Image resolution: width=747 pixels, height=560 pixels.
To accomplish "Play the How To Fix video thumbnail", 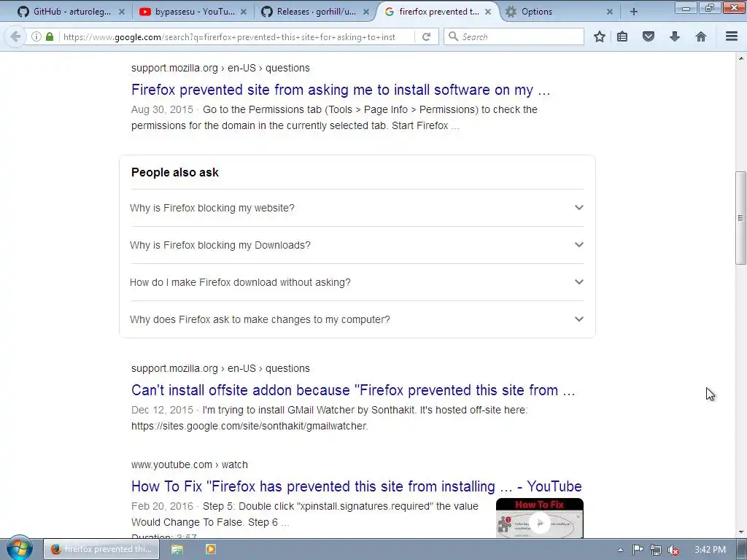I will tap(540, 518).
